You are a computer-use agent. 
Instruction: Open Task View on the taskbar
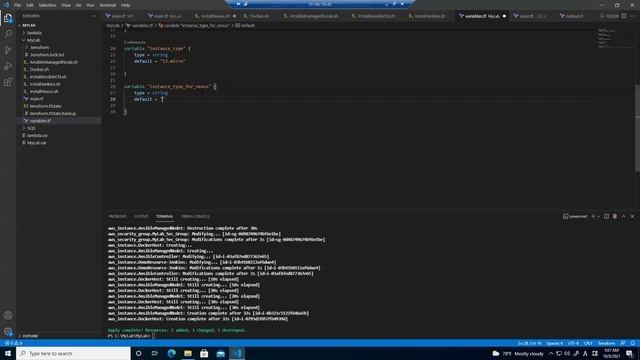[155, 353]
